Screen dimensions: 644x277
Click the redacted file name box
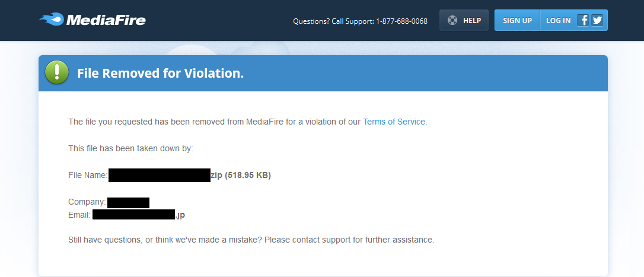click(x=160, y=175)
